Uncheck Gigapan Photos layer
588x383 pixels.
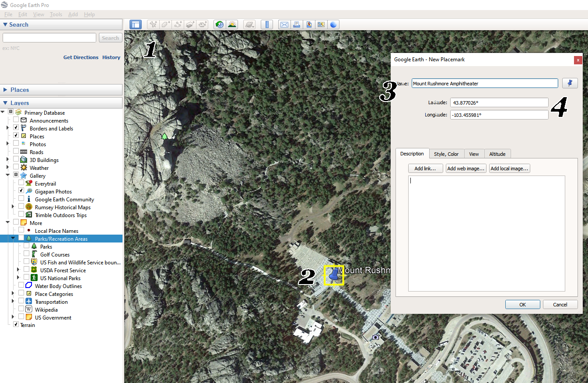pyautogui.click(x=21, y=191)
